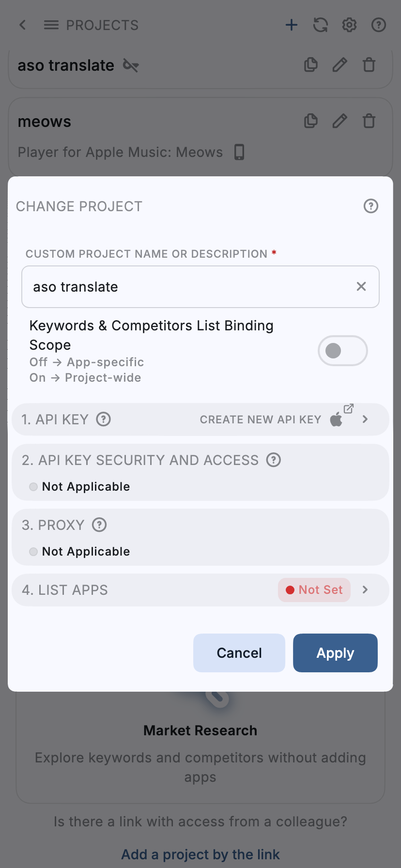Viewport: 401px width, 868px height.
Task: Click the custom project name input field
Action: coord(189,287)
